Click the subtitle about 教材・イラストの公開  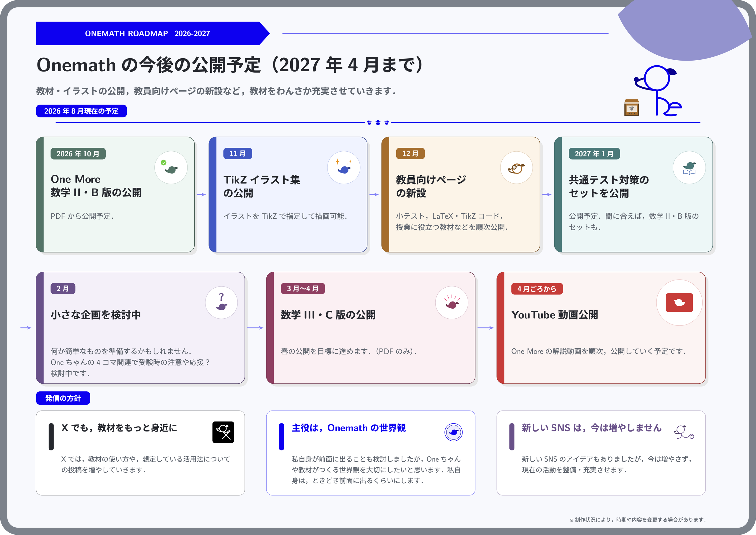coord(216,91)
